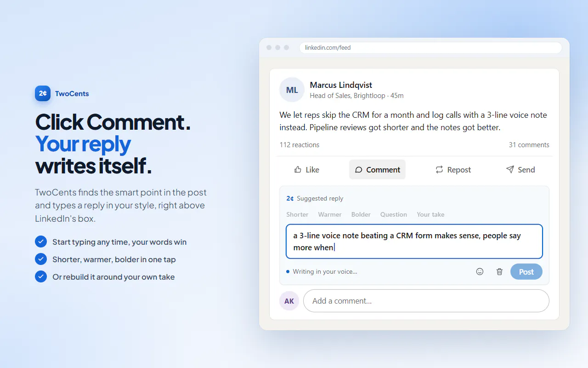
Task: Click the linkedin.com/feed address bar
Action: (430, 48)
